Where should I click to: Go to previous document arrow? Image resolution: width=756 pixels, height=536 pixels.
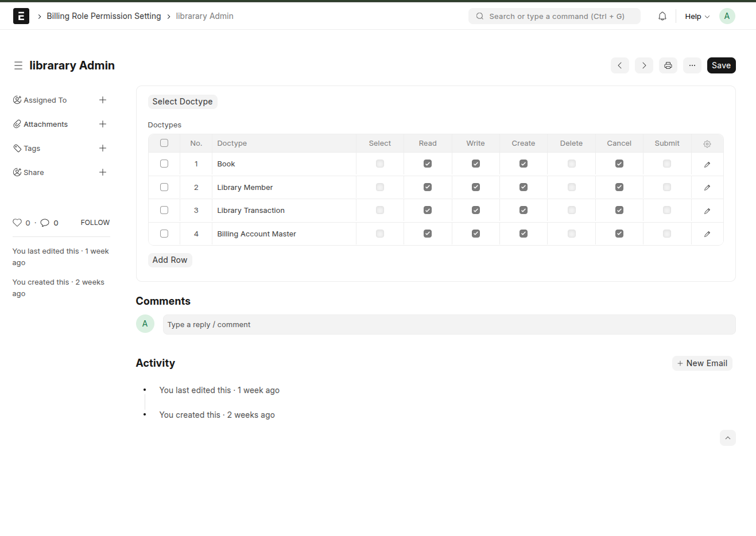619,65
